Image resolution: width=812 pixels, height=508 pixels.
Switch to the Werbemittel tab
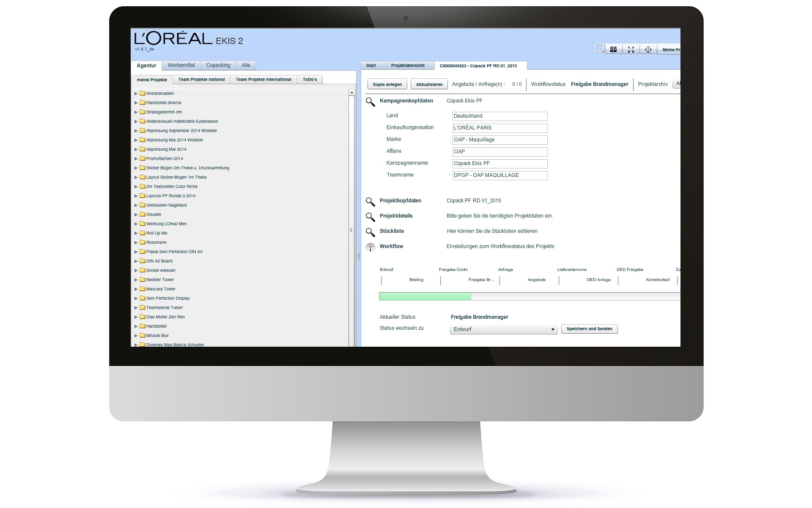tap(181, 65)
